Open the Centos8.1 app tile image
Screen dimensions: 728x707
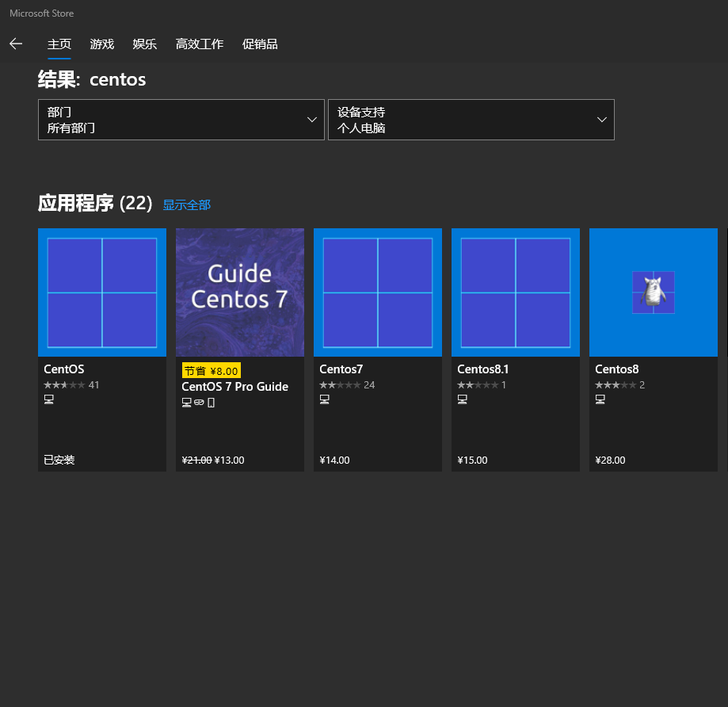pos(516,292)
